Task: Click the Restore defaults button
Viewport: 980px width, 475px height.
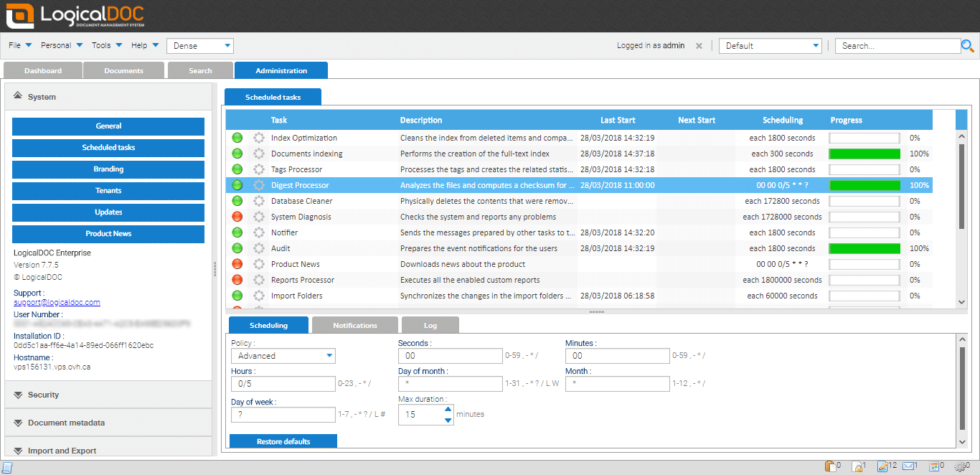Action: (x=283, y=441)
